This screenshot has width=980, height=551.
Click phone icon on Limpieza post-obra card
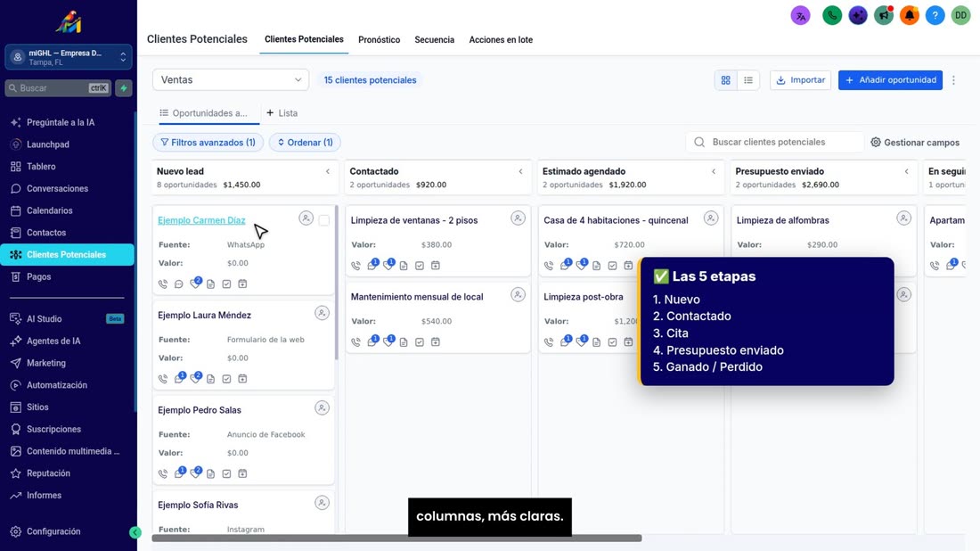pos(549,342)
